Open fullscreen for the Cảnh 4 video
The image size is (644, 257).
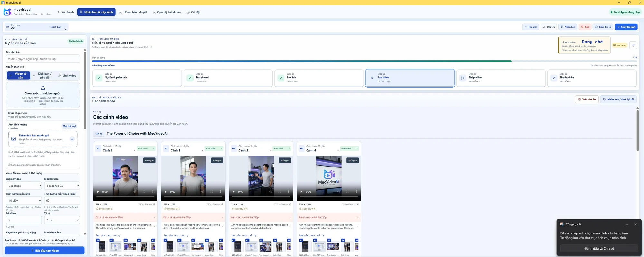(347, 192)
